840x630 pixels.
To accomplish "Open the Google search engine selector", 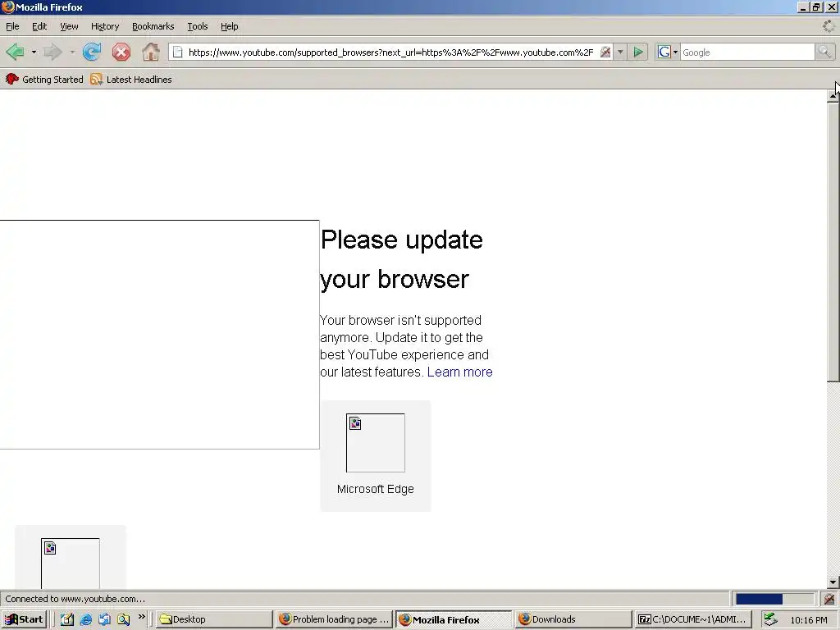I will coord(668,52).
